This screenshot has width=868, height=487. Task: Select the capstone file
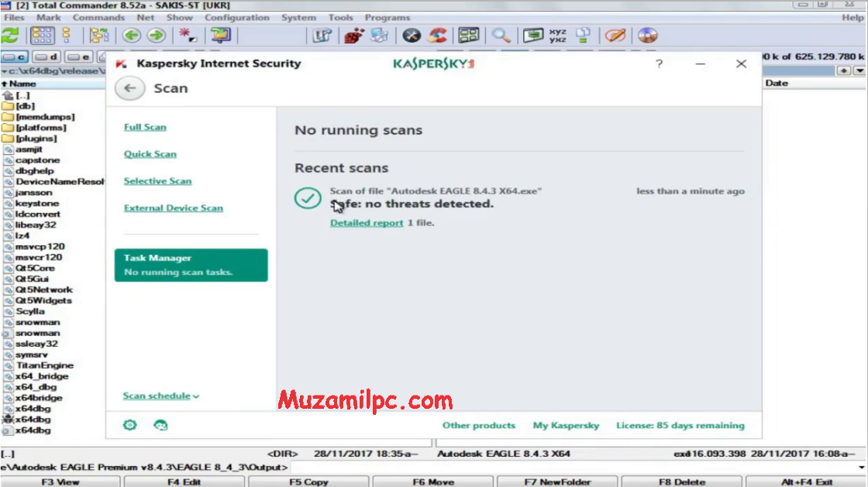point(32,160)
